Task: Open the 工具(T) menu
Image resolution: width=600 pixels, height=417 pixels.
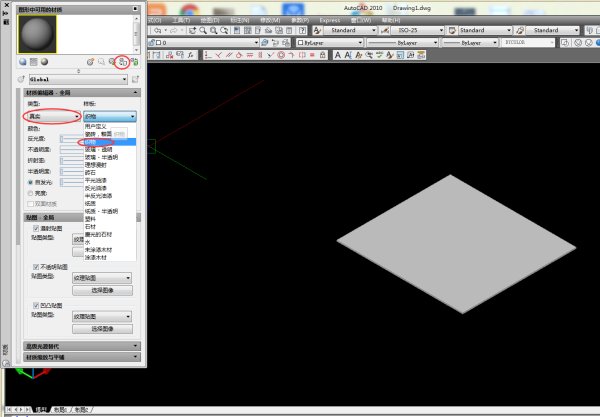Action: (x=181, y=20)
